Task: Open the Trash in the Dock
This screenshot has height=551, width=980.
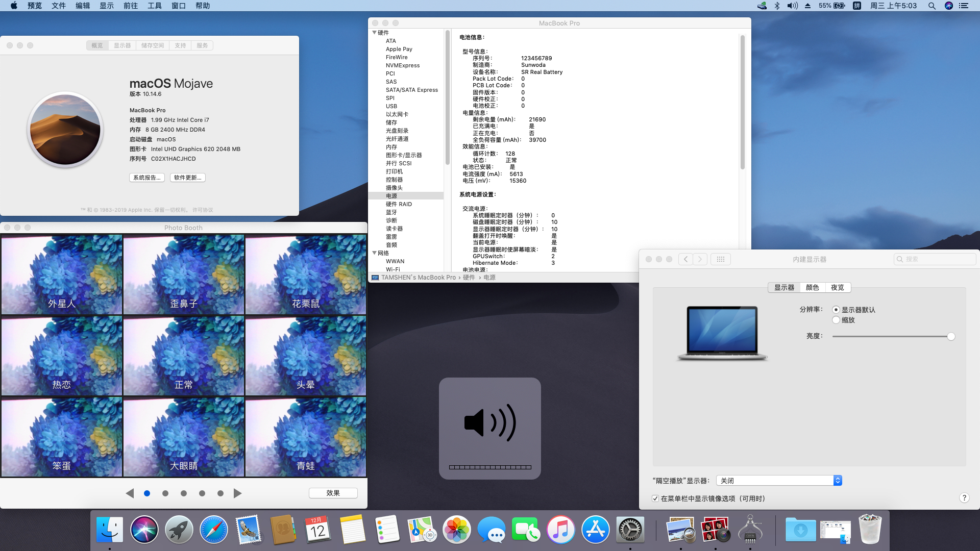Action: pyautogui.click(x=870, y=530)
